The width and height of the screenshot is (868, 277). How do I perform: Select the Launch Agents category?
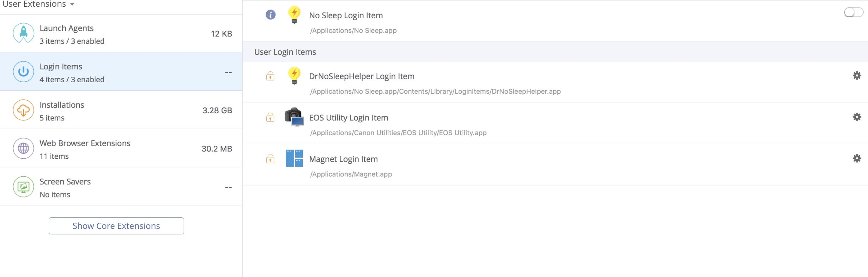pyautogui.click(x=121, y=33)
